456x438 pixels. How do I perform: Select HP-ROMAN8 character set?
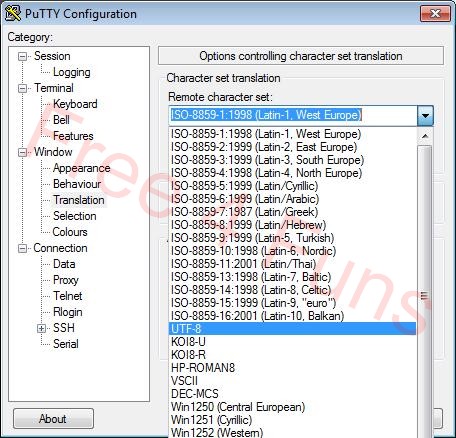pos(293,368)
